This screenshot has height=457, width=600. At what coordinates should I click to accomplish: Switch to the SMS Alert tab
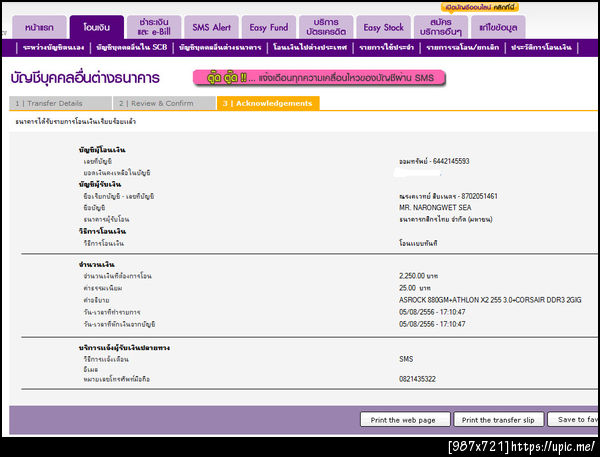[212, 27]
